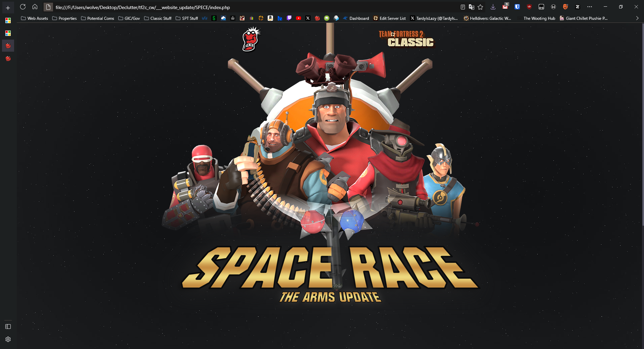Click the red boxing-glove mascot logo
The height and width of the screenshot is (349, 644).
(x=251, y=39)
